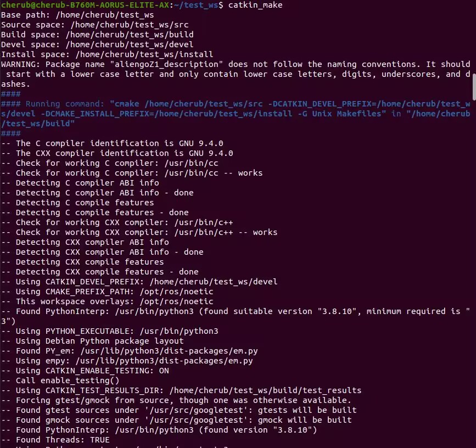This screenshot has height=448, width=476.
Task: Click the CXX compiler identification line
Action: pyautogui.click(x=117, y=153)
